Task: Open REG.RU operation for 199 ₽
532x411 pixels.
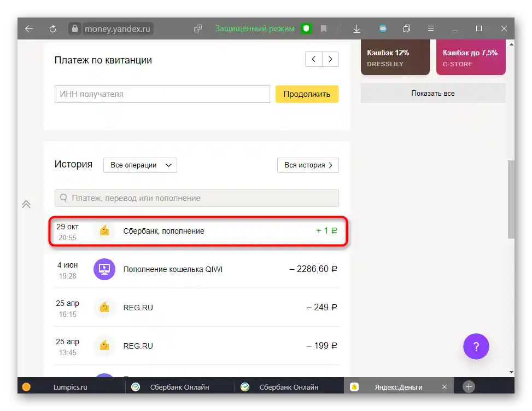Action: pos(197,346)
